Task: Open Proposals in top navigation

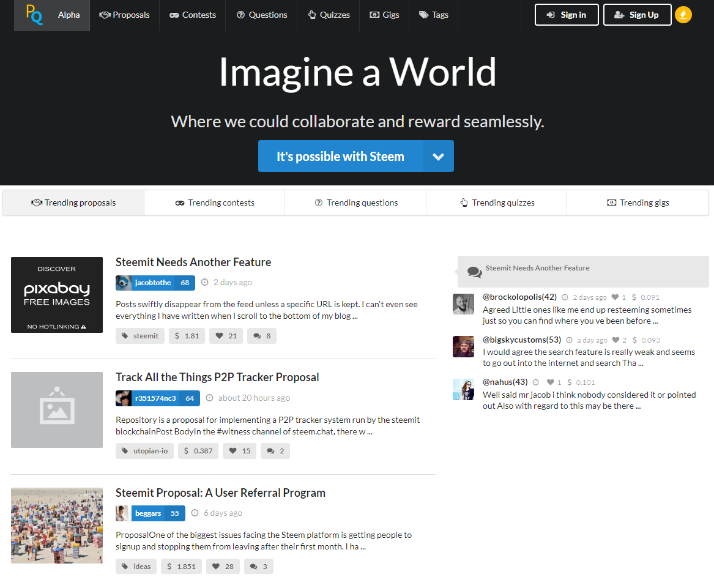Action: [124, 15]
